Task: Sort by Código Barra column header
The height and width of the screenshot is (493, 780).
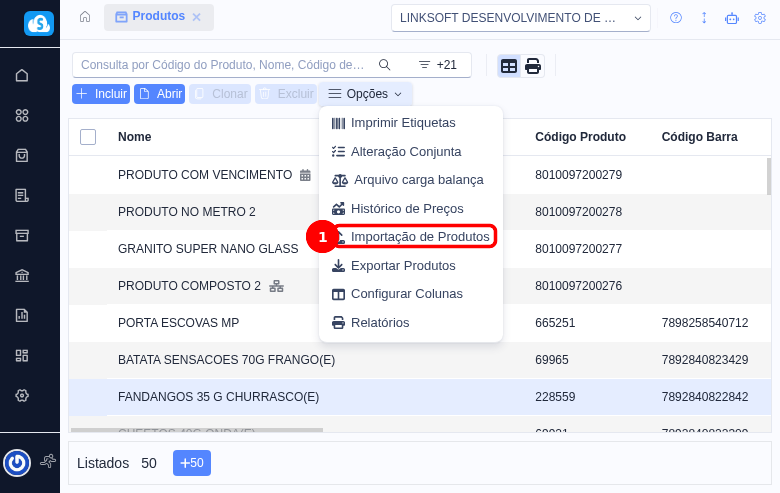Action: point(699,137)
